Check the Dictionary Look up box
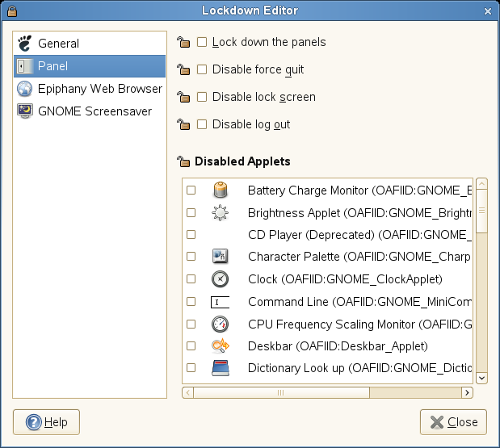 pyautogui.click(x=191, y=368)
